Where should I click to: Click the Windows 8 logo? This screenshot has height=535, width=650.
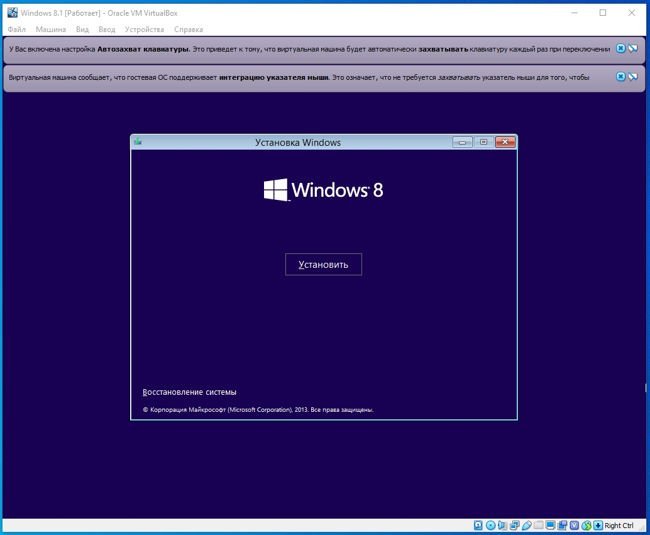[x=323, y=190]
